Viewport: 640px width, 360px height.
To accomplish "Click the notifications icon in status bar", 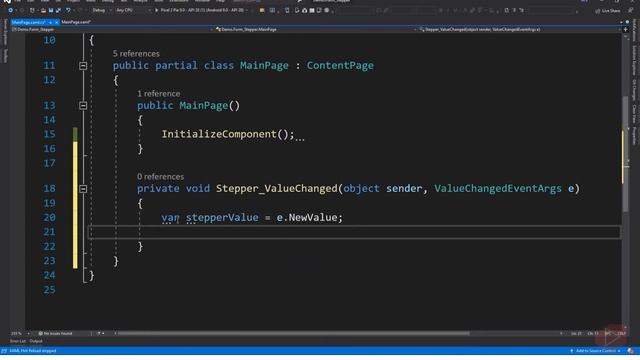I will click(631, 351).
